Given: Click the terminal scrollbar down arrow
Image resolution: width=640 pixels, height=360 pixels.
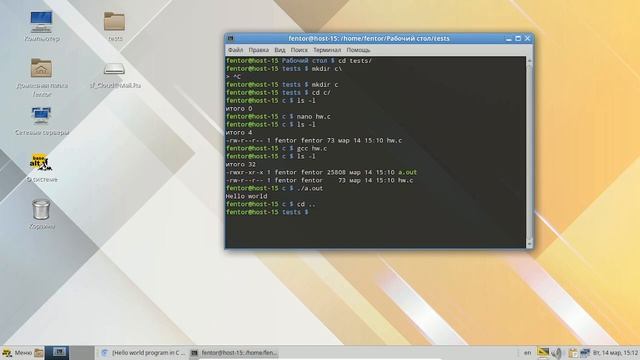Looking at the screenshot, I should pyautogui.click(x=529, y=244).
